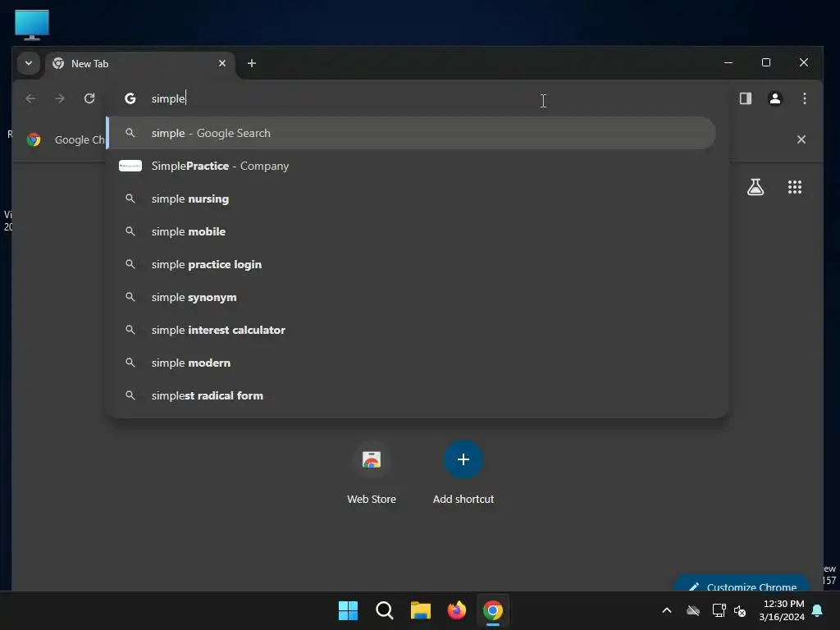Click the Chrome taskbar icon
Viewport: 840px width, 630px height.
tap(493, 610)
